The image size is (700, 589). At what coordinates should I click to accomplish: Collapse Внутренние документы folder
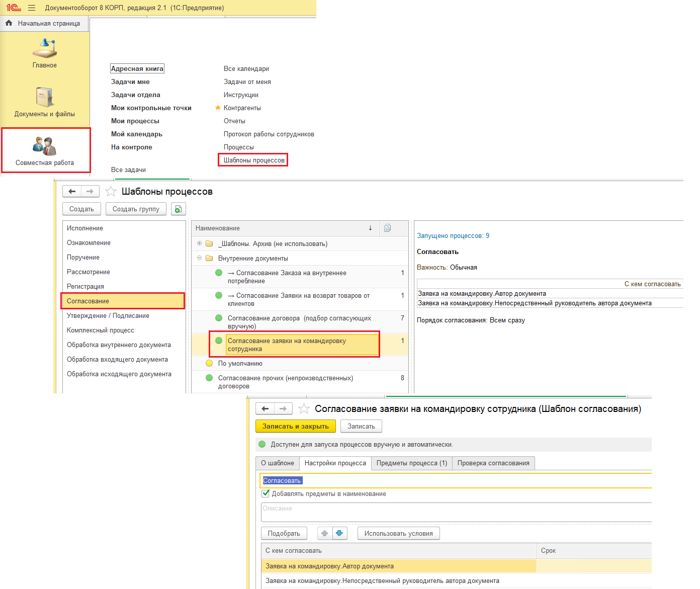[199, 258]
